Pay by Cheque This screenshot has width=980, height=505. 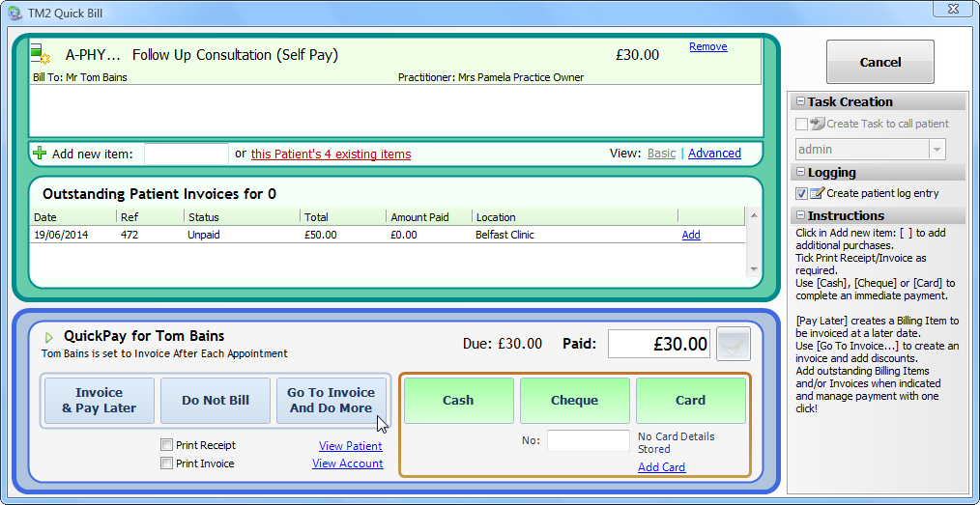coord(574,400)
